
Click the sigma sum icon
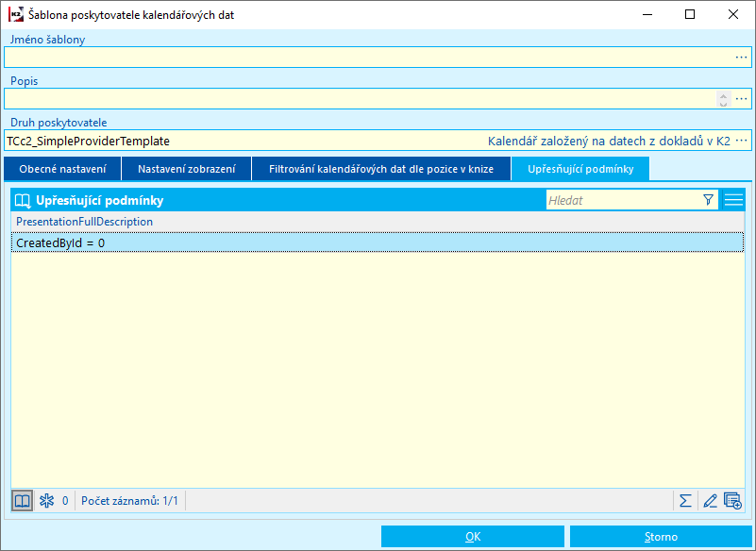coord(685,501)
